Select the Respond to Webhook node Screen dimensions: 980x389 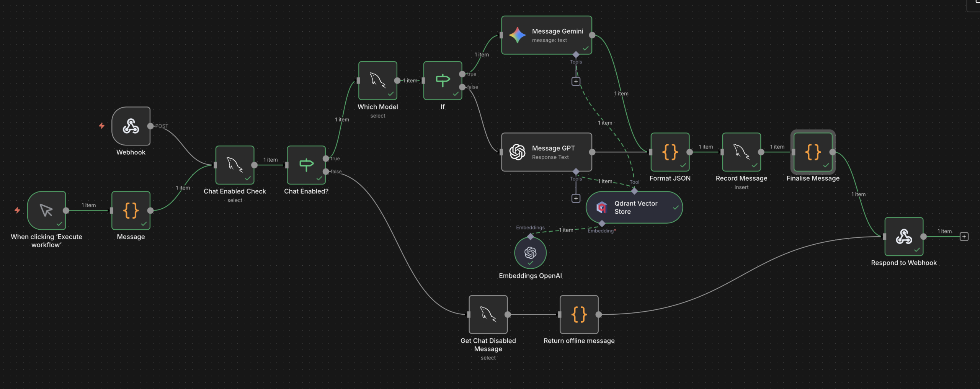[x=904, y=237]
